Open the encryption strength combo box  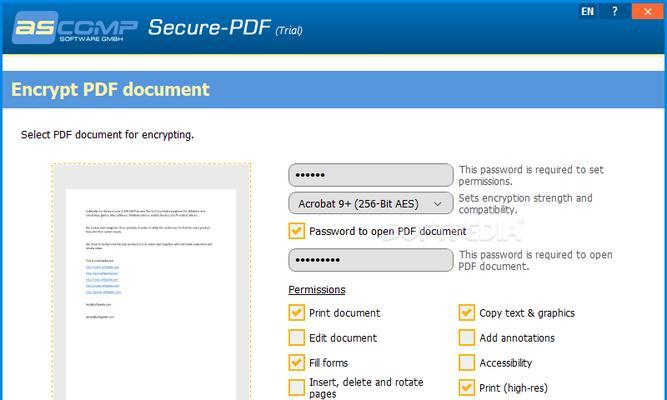click(x=371, y=203)
